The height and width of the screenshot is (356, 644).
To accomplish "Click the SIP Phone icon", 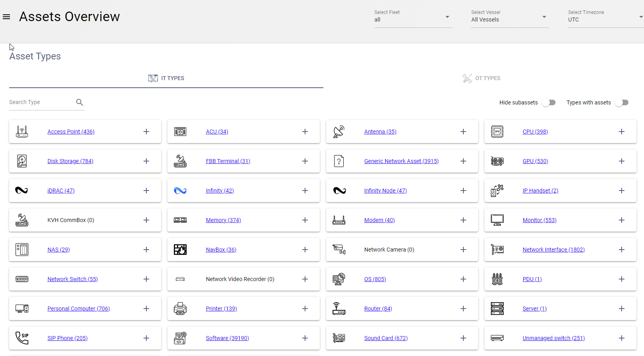I will [22, 338].
